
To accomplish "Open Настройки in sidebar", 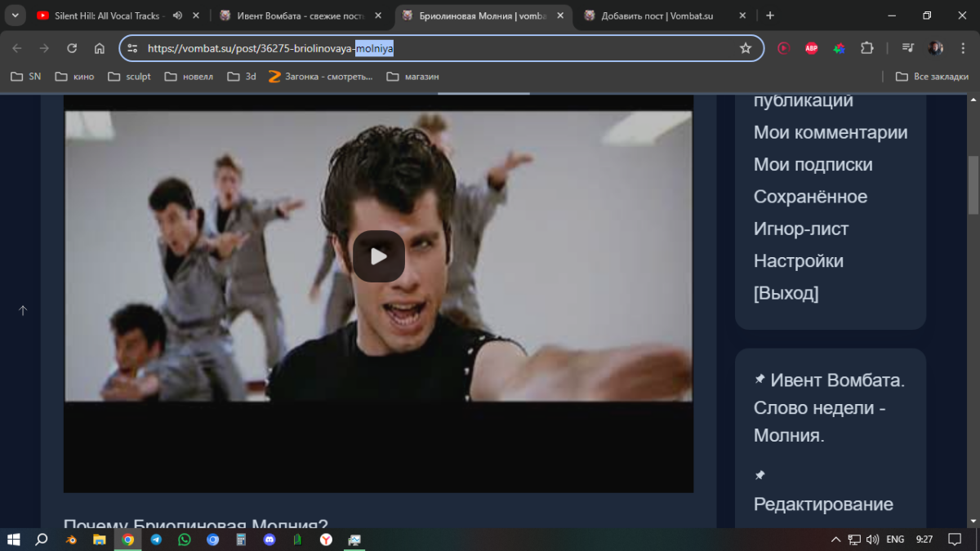I will 799,261.
